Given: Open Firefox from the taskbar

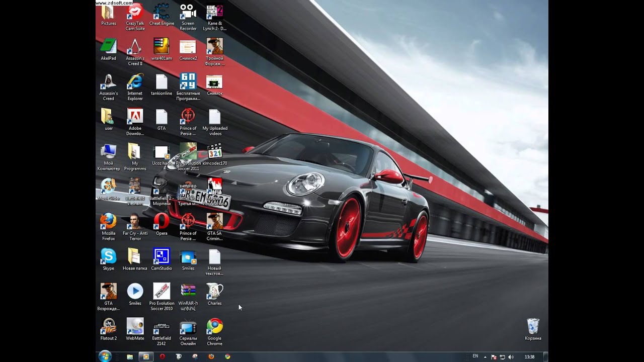Looking at the screenshot, I should tap(211, 356).
